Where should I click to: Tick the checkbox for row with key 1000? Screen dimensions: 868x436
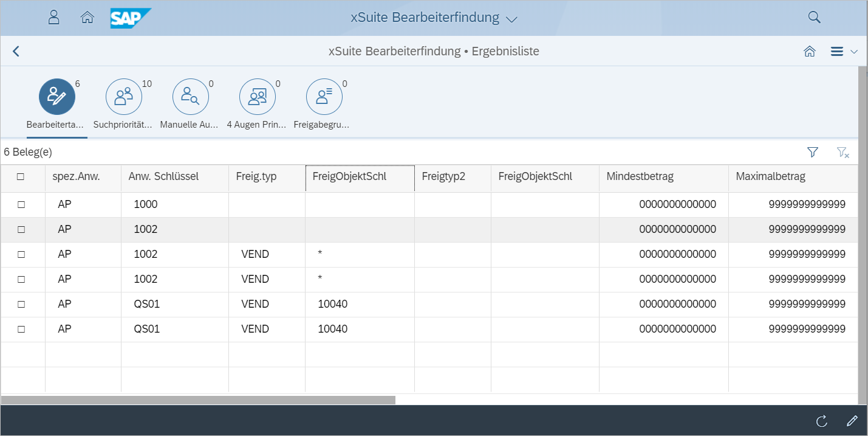pyautogui.click(x=21, y=205)
